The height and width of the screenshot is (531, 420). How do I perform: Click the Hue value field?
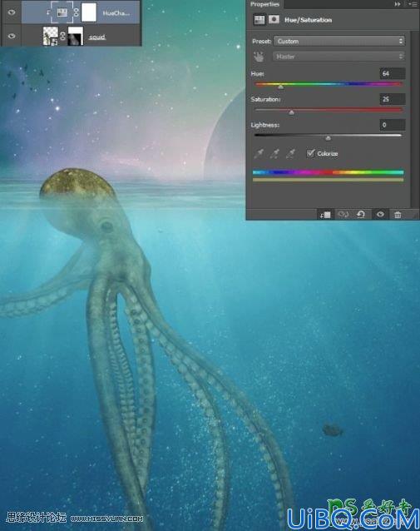(x=393, y=73)
